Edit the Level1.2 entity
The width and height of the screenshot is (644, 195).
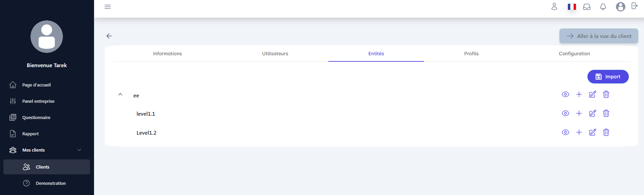coord(592,132)
